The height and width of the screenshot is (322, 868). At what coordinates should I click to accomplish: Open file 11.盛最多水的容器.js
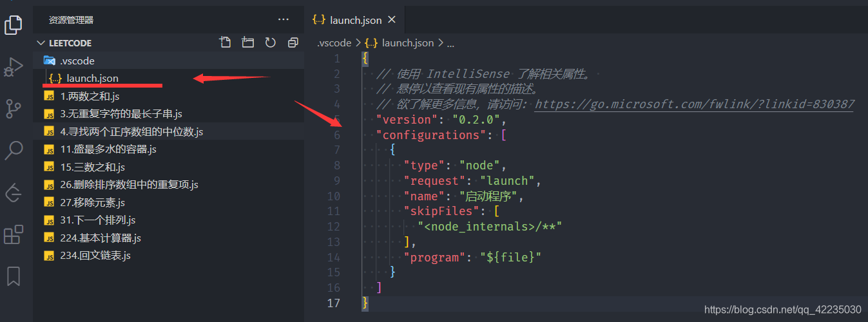[x=169, y=149]
